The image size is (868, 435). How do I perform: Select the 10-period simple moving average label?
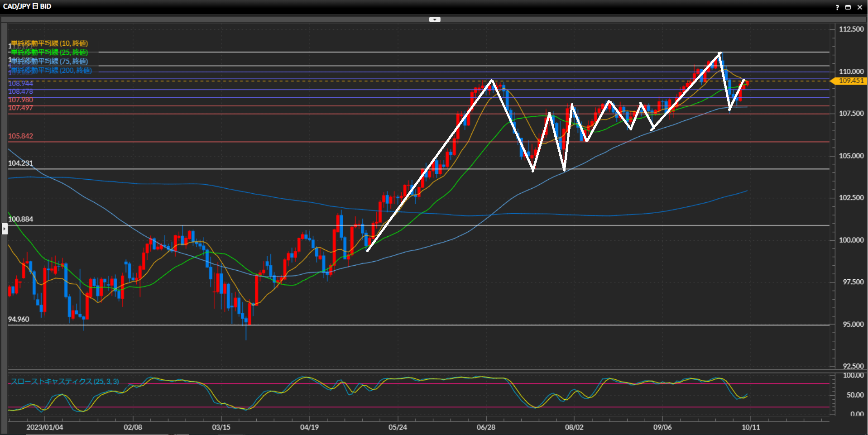tap(49, 43)
